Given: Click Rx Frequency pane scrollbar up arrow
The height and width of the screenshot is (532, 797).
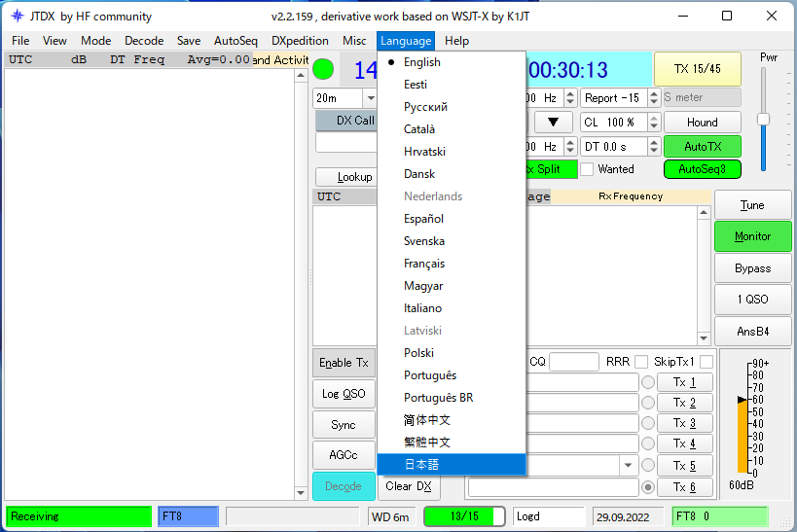Looking at the screenshot, I should pos(704,212).
